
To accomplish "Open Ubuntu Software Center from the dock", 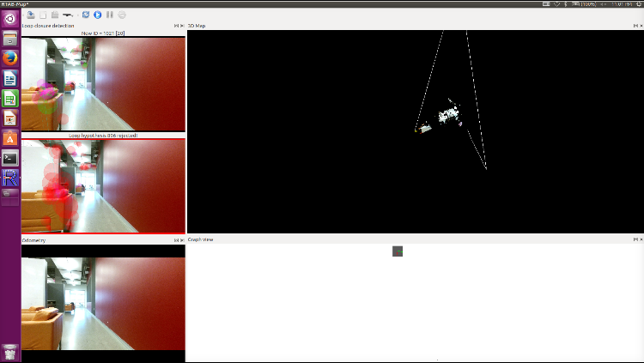I will point(10,137).
